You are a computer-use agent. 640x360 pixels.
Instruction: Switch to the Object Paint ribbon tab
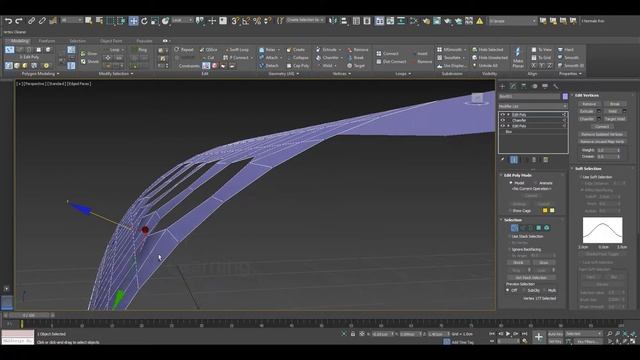point(111,41)
